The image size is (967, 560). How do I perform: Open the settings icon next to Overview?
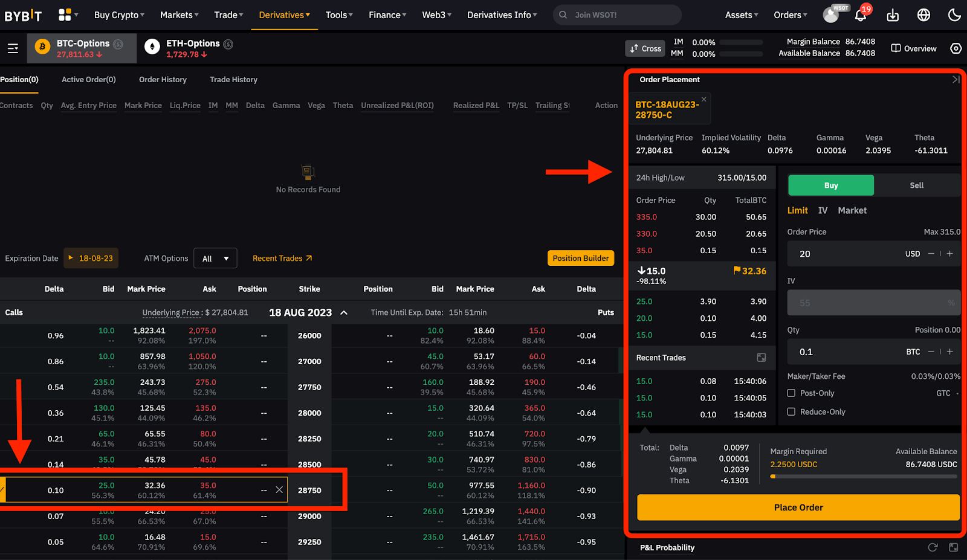[956, 48]
